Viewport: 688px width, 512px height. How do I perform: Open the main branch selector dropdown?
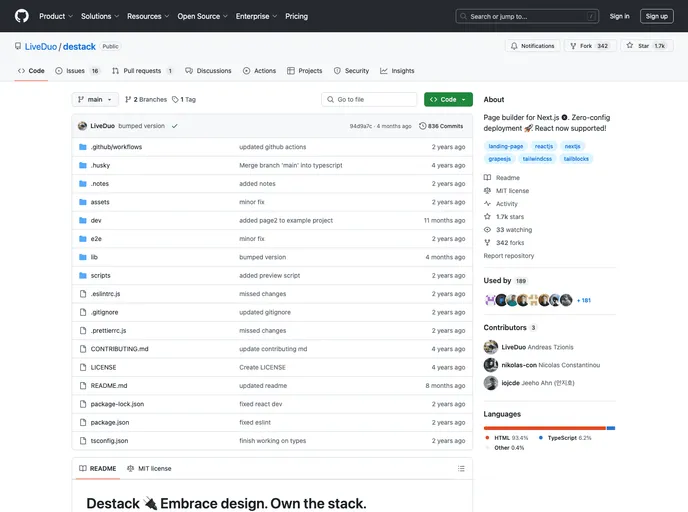(x=95, y=100)
